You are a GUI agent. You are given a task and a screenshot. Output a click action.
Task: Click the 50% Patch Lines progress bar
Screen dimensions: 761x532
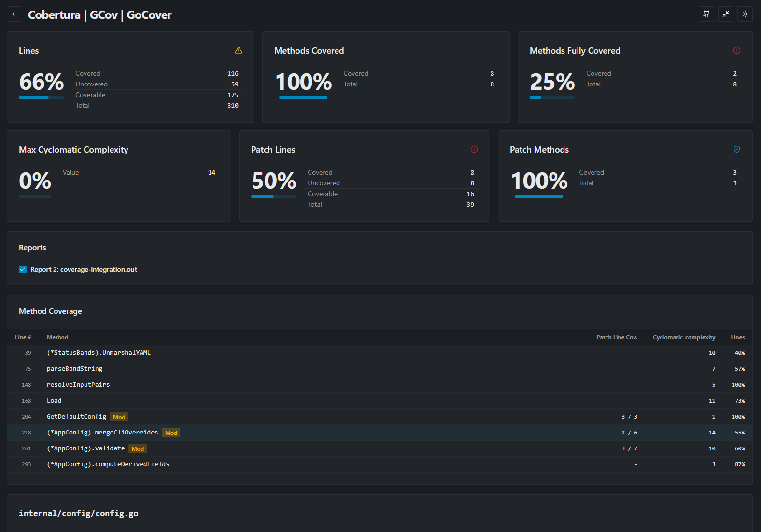(273, 196)
